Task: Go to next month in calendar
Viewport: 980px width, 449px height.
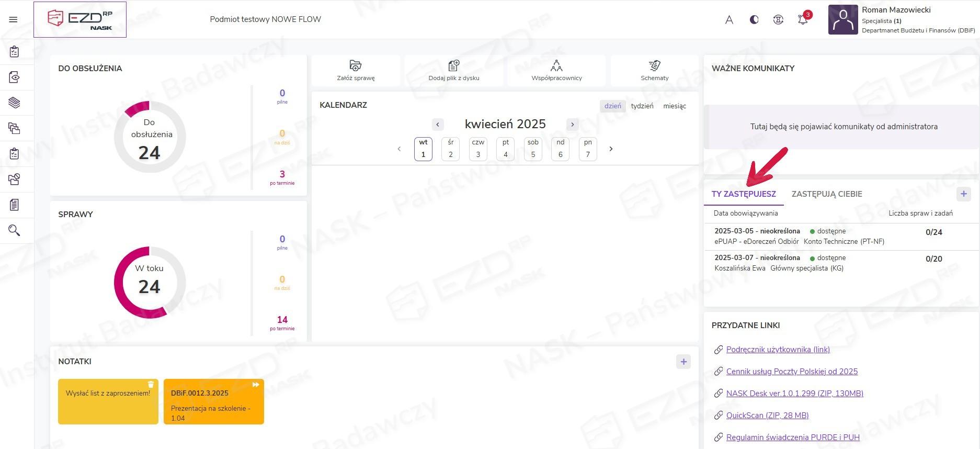Action: [x=573, y=125]
